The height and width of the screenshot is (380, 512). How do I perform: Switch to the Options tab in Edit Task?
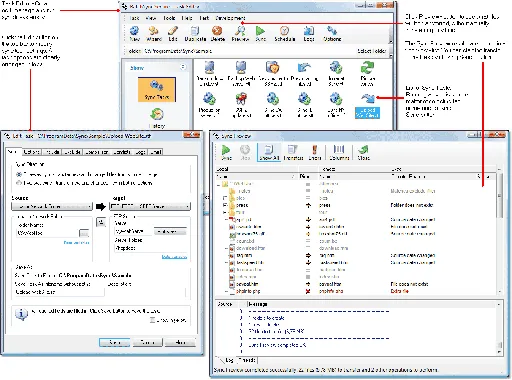[x=32, y=152]
